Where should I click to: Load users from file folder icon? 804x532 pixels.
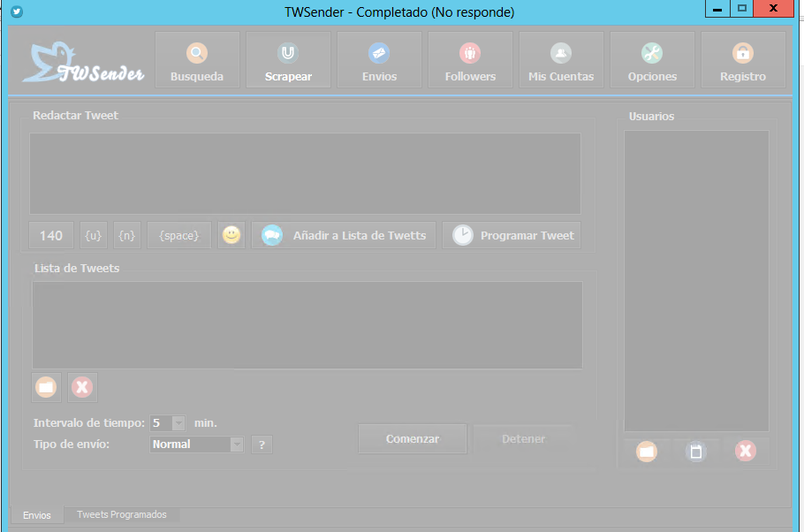647,452
